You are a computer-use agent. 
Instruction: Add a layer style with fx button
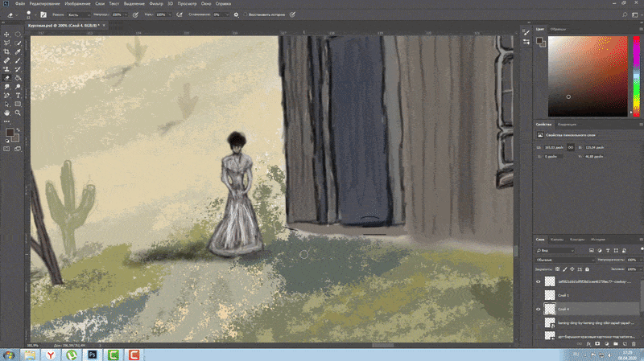pyautogui.click(x=588, y=344)
